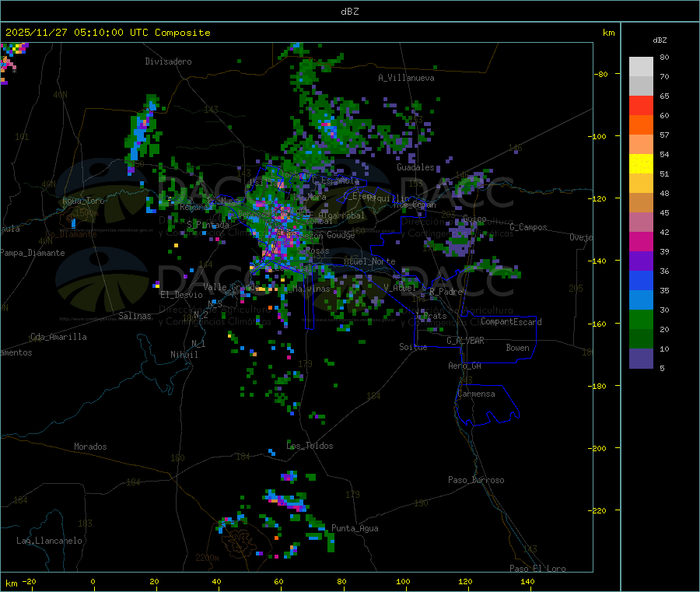
Task: Select the 'Agua_Toro' label
Action: pos(83,201)
